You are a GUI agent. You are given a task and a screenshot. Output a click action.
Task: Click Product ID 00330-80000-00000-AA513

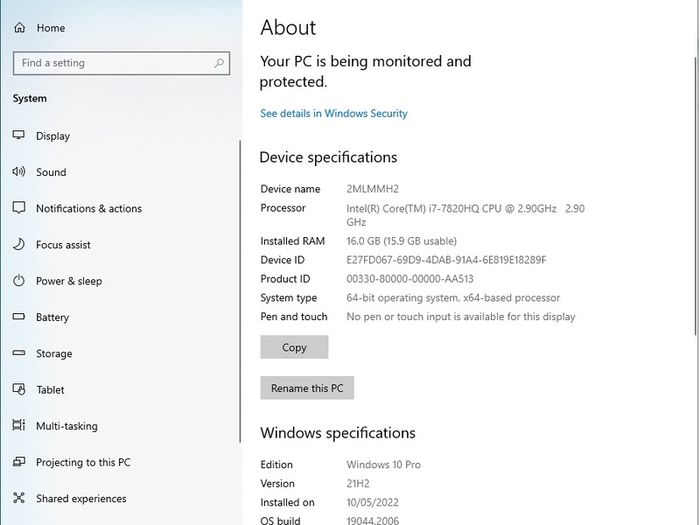[x=410, y=279]
